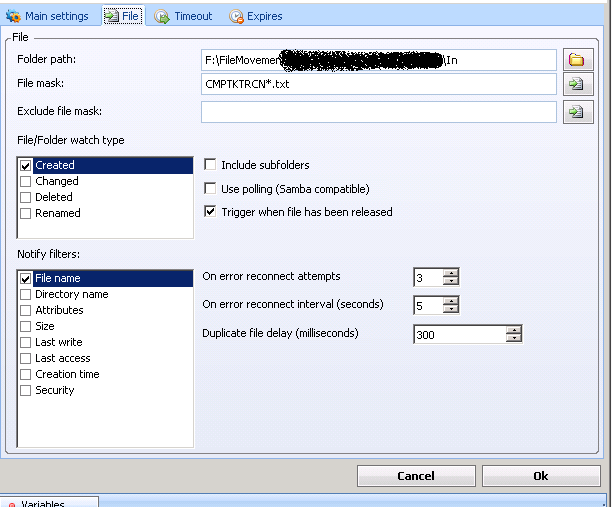Click the green arrow icon next to File mask

coord(576,86)
